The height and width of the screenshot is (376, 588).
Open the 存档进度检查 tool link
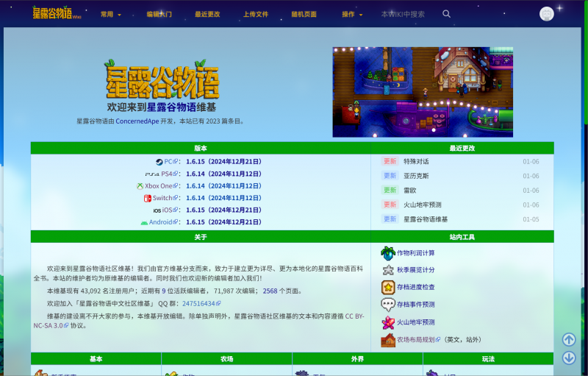coord(416,287)
